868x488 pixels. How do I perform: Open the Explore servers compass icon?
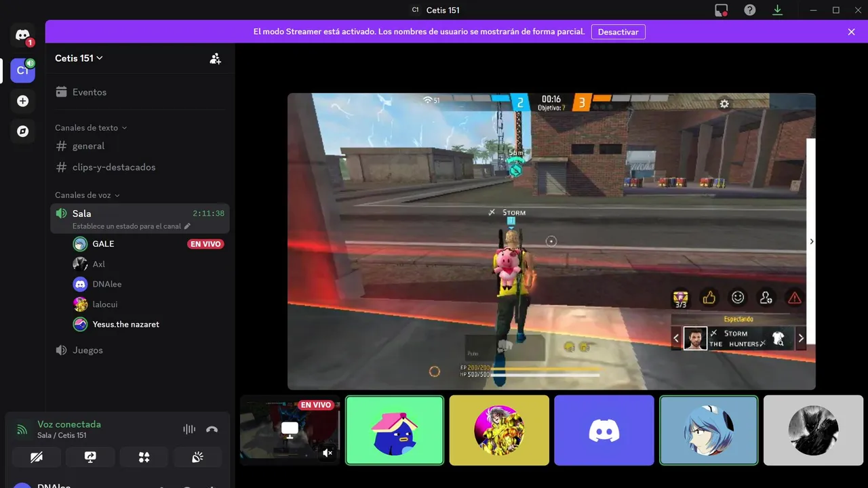(22, 131)
